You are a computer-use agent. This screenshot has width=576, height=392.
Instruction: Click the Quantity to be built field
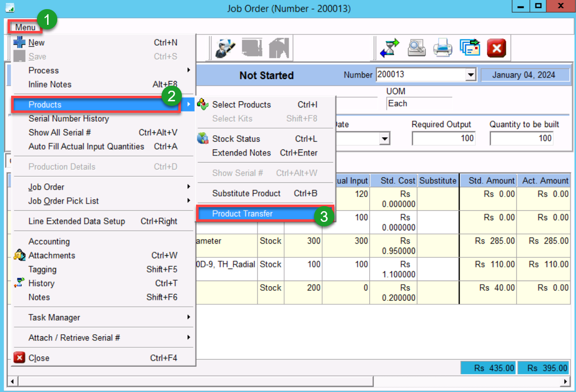(x=522, y=138)
